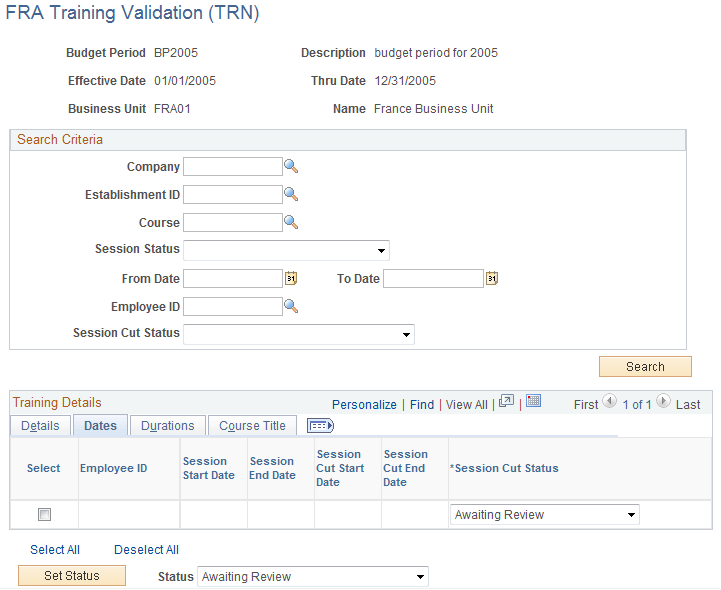Switch to Details tab
The width and height of the screenshot is (721, 590).
[40, 426]
